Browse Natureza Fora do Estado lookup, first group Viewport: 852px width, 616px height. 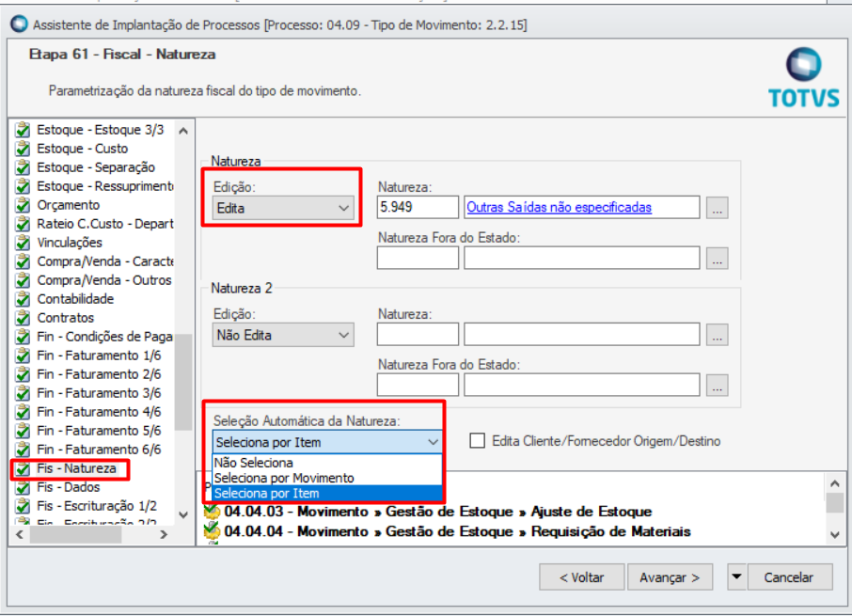tap(717, 258)
